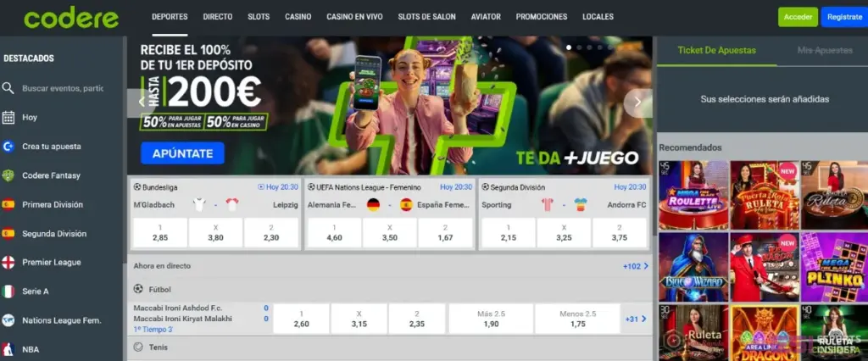
Task: Switch to Ticket De Apuestas tab
Action: click(x=717, y=50)
